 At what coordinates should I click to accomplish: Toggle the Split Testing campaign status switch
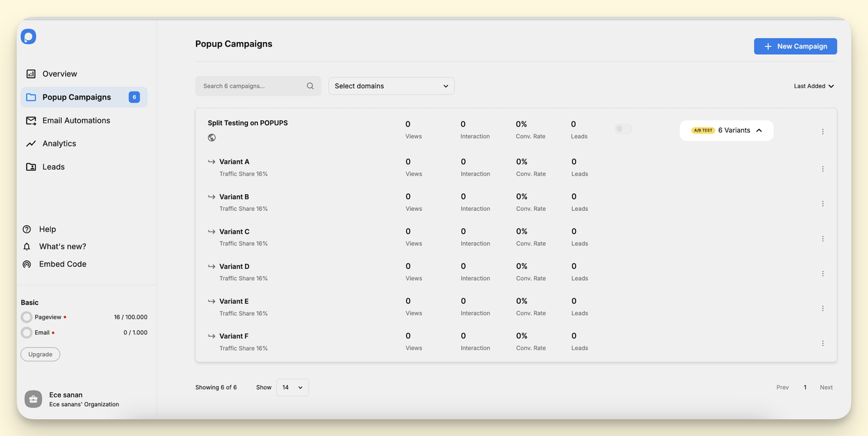623,129
